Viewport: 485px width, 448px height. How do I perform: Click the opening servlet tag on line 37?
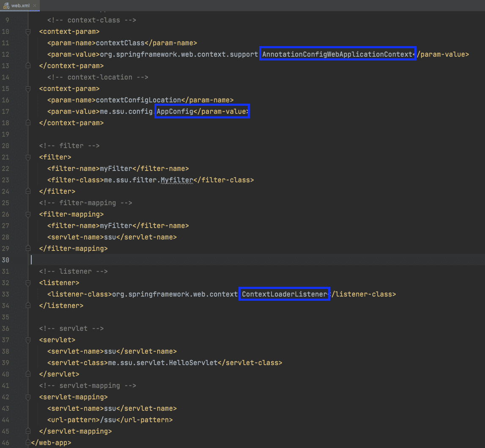pos(57,340)
